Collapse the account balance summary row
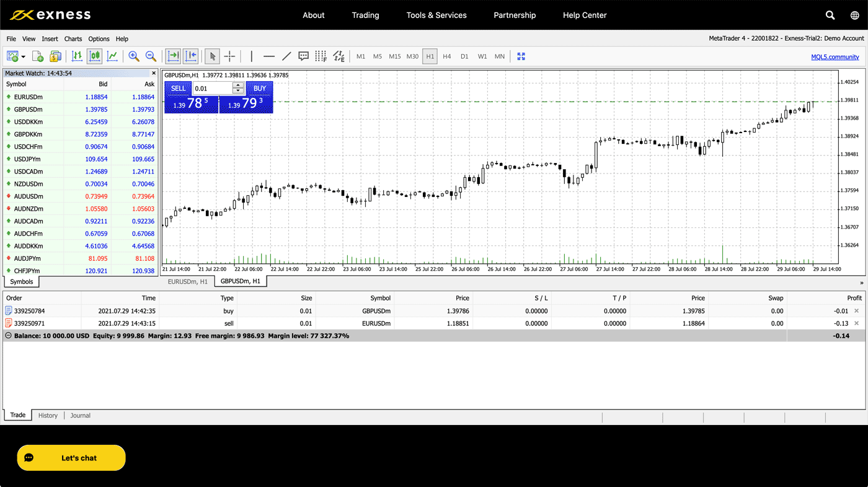 click(x=8, y=336)
